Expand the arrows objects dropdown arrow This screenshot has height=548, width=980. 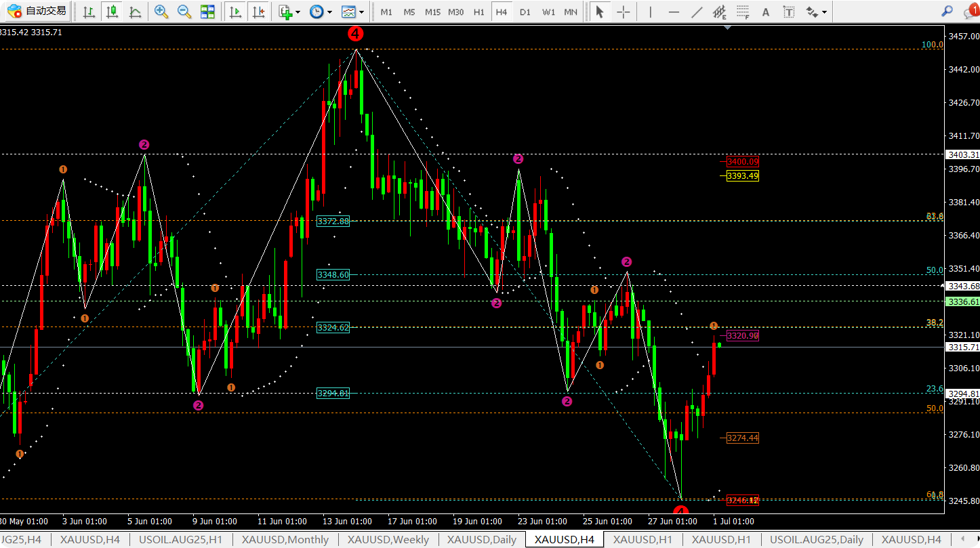coord(825,12)
